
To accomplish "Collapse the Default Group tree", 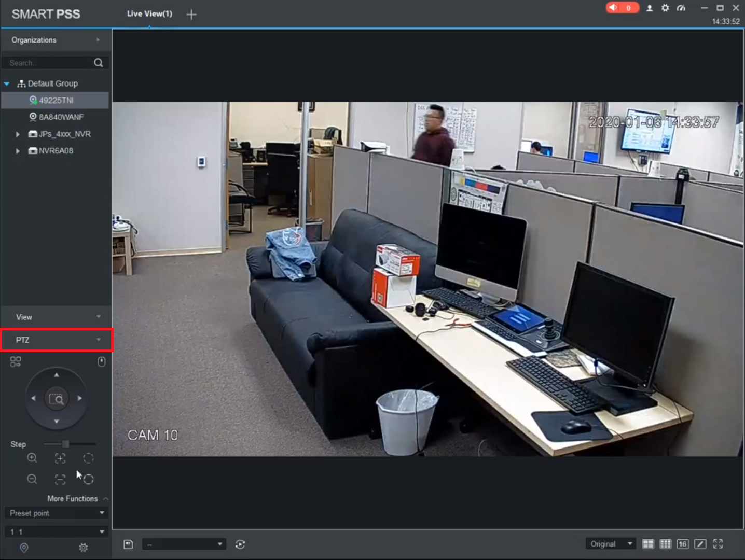I will 7,83.
